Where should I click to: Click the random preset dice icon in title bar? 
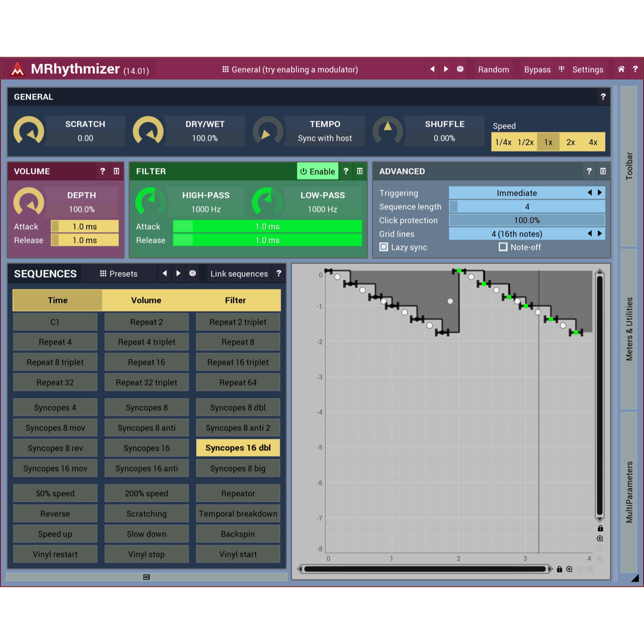point(460,69)
